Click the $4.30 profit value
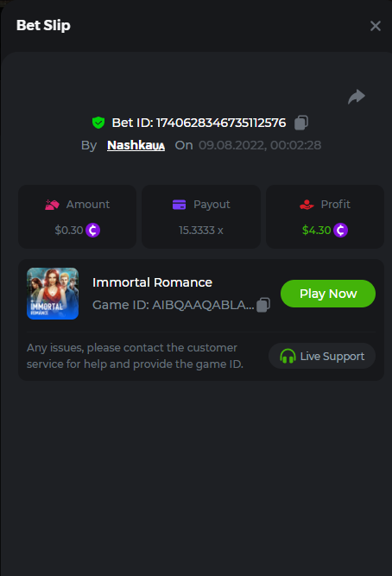Viewport: 392px width, 576px height. point(316,231)
